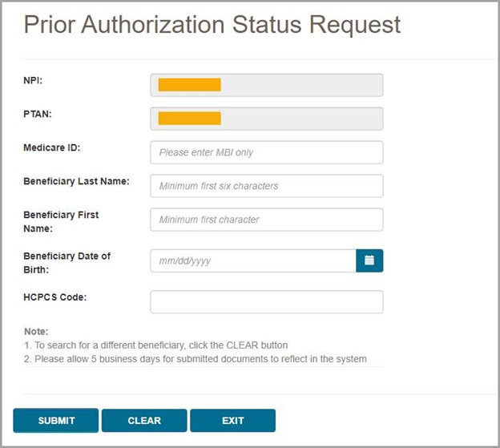Click the Beneficiary Last Name label
The width and height of the screenshot is (500, 448).
coord(77,182)
